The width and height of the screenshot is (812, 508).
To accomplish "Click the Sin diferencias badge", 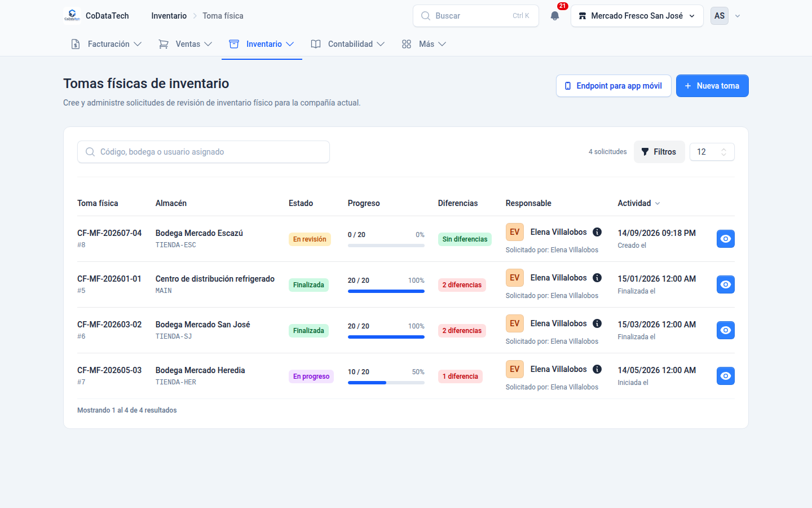I will pos(465,239).
